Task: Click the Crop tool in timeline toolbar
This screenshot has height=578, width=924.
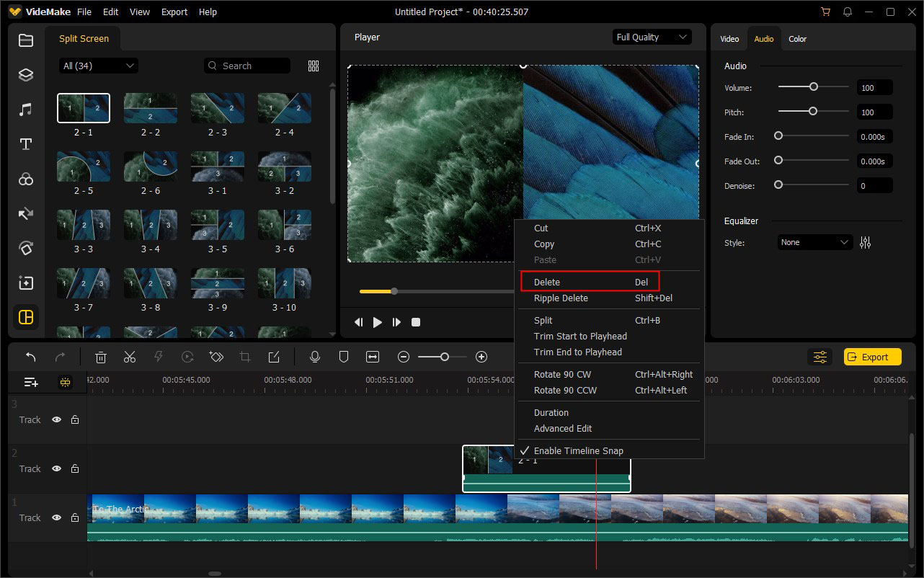Action: point(245,357)
